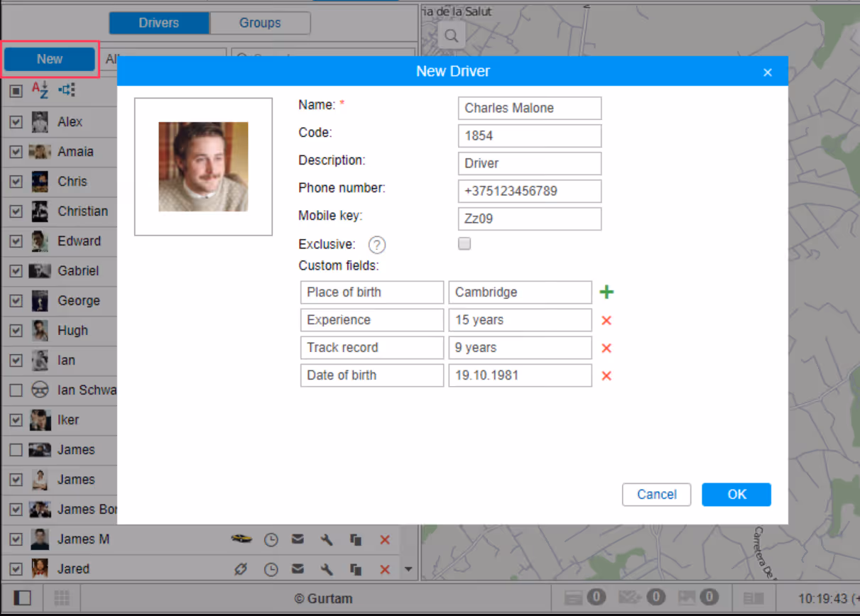Remove the Experience custom field

(606, 321)
